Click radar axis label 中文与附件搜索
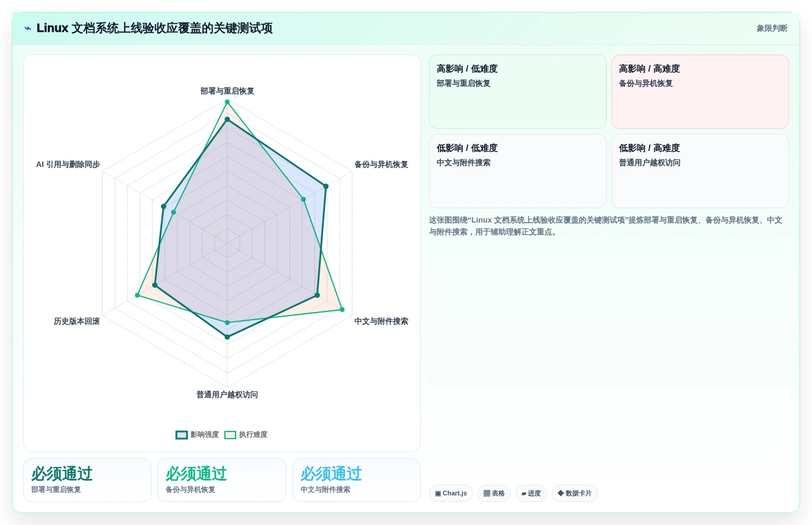 tap(381, 321)
